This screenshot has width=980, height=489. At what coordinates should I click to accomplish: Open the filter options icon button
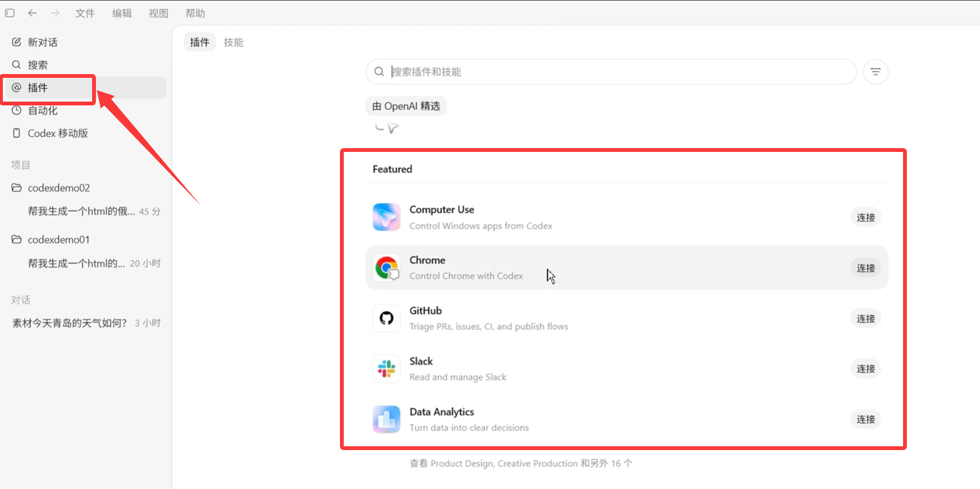(x=876, y=72)
